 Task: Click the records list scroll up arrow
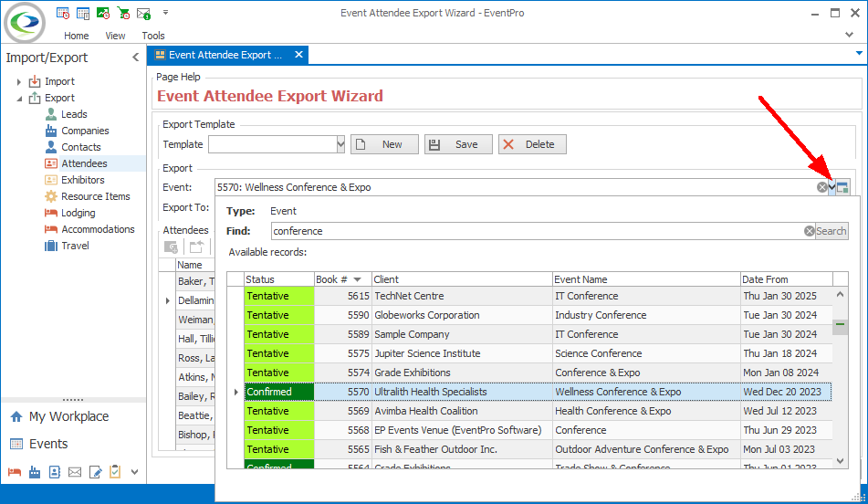tap(840, 295)
